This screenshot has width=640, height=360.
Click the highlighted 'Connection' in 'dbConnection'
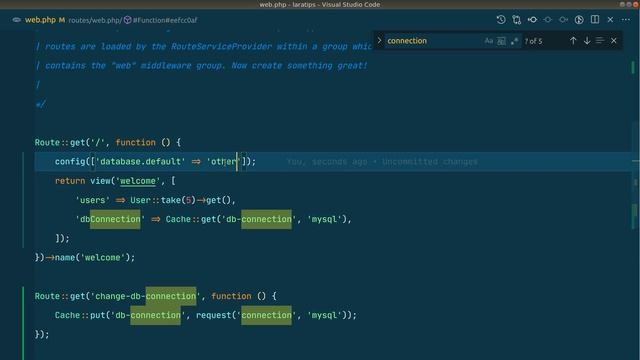(x=115, y=219)
